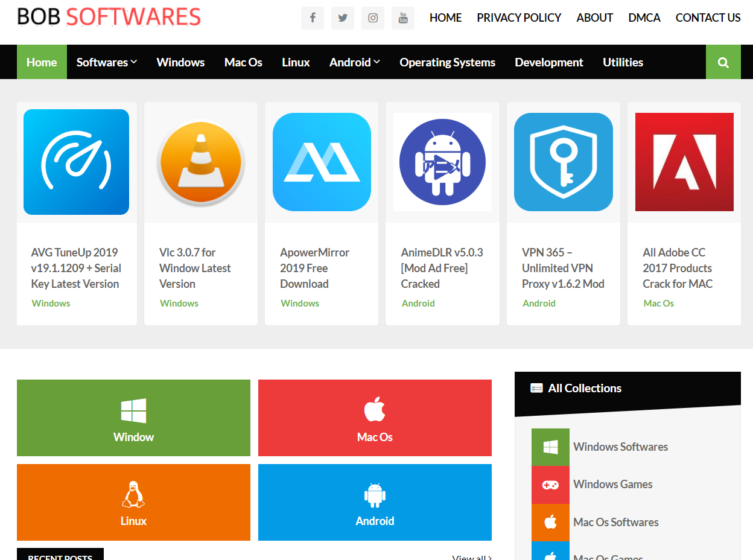
Task: Expand the Android dropdown menu
Action: coord(355,62)
